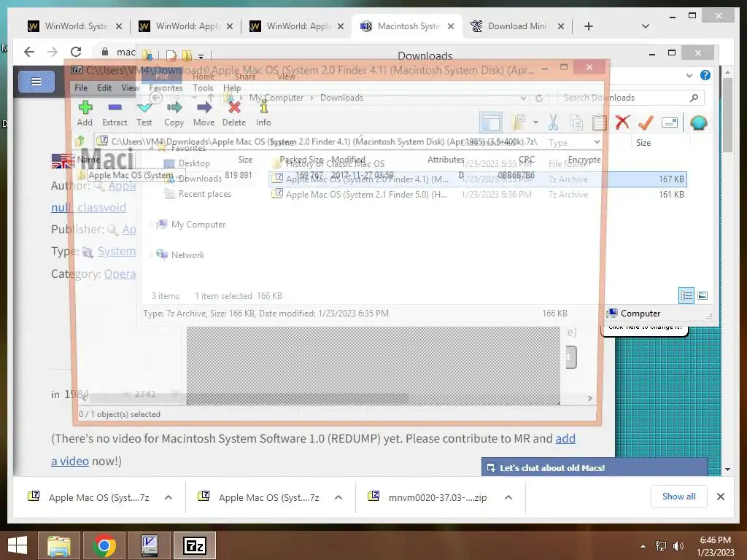747x560 pixels.
Task: Click Classic Shell settings shell icon
Action: click(x=698, y=122)
